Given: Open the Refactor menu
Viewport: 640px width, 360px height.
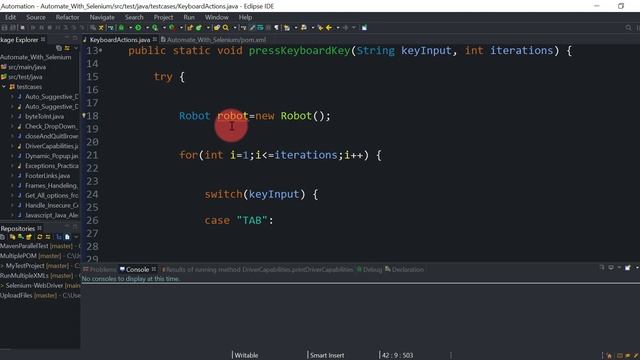Looking at the screenshot, I should point(67,17).
